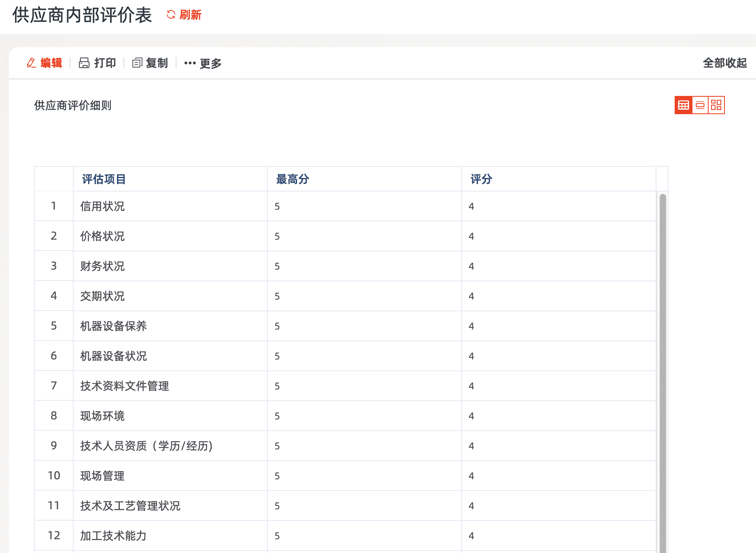Image resolution: width=756 pixels, height=553 pixels.
Task: Select the 机器设备状况 cell
Action: point(170,356)
